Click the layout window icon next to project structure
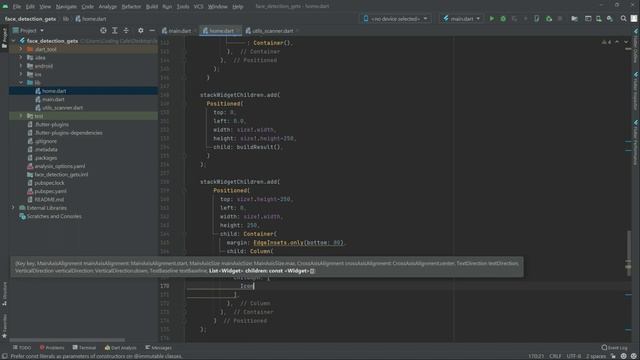Viewport: 640px width, 360px height. pyautogui.click(x=588, y=19)
